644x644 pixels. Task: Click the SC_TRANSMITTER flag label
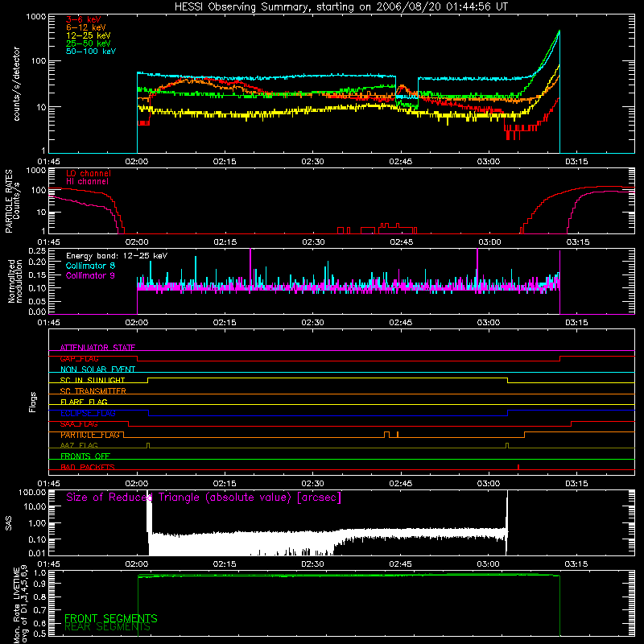93,391
